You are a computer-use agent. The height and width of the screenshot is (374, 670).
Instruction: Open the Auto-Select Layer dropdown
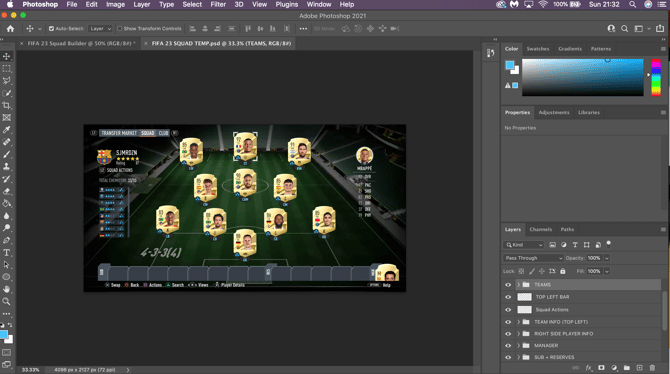[100, 29]
